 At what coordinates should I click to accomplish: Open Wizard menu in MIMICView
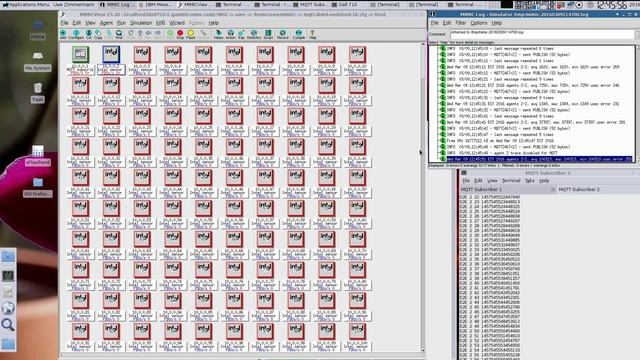pyautogui.click(x=177, y=23)
